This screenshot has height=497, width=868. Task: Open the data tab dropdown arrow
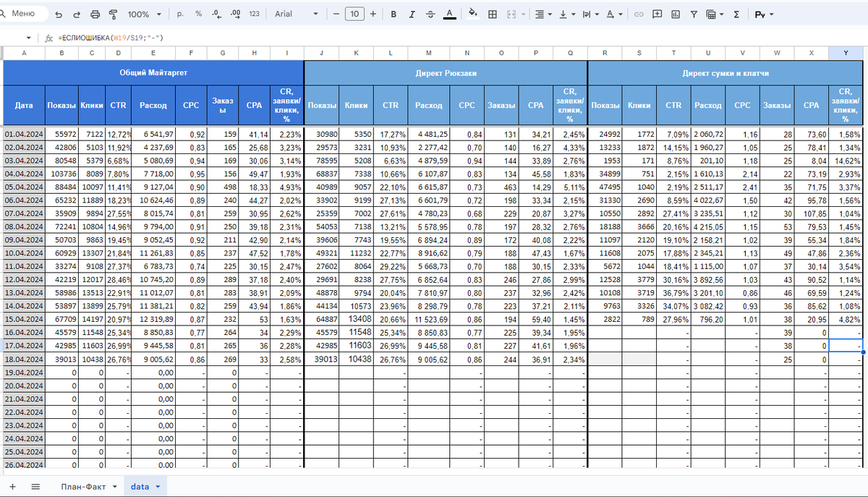157,487
